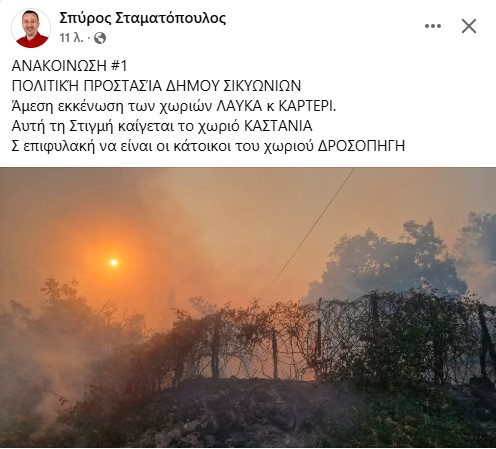
Task: Click the village name ΔΡΟΣΟΠΗΓΗ
Action: click(x=361, y=146)
